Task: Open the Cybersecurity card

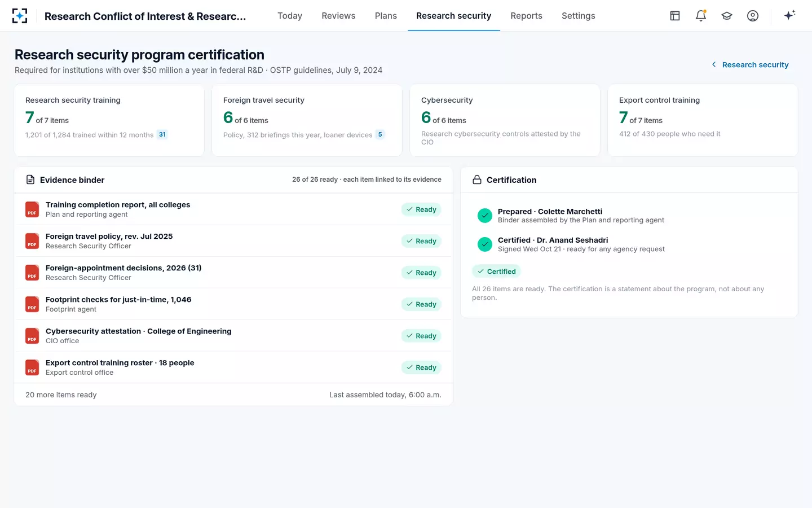Action: pos(505,120)
